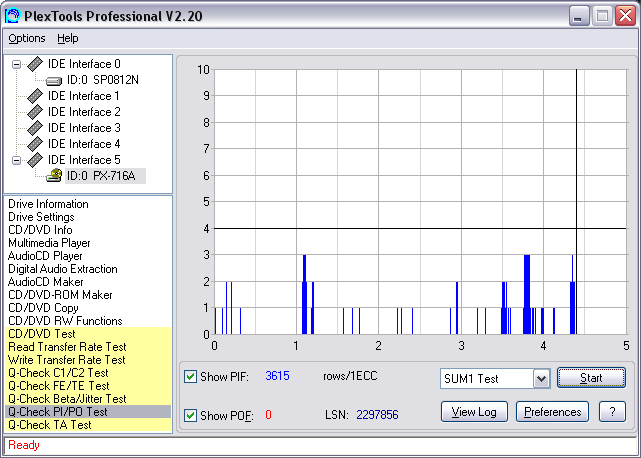Image resolution: width=641 pixels, height=458 pixels.
Task: Open CD/DVD Copy function
Action: coord(43,308)
